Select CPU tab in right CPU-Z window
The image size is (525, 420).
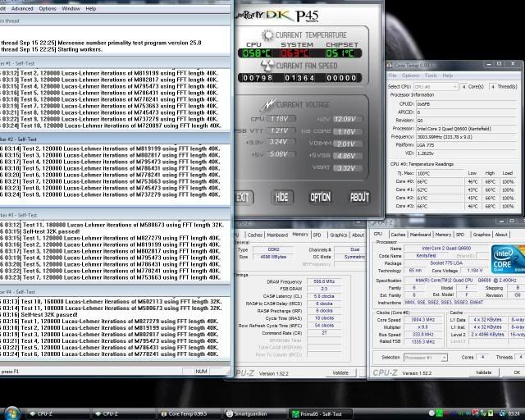click(x=378, y=234)
